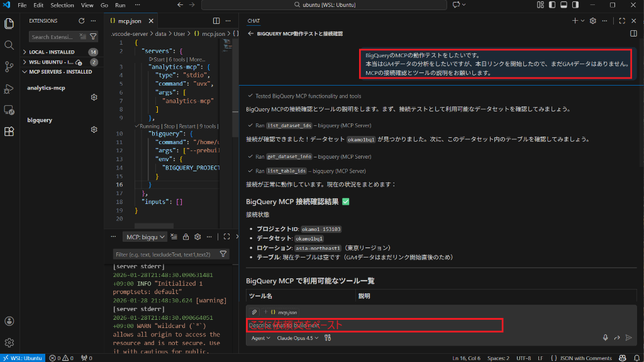Screen dimensions: 644x362
Task: Open the File menu
Action: 22,5
